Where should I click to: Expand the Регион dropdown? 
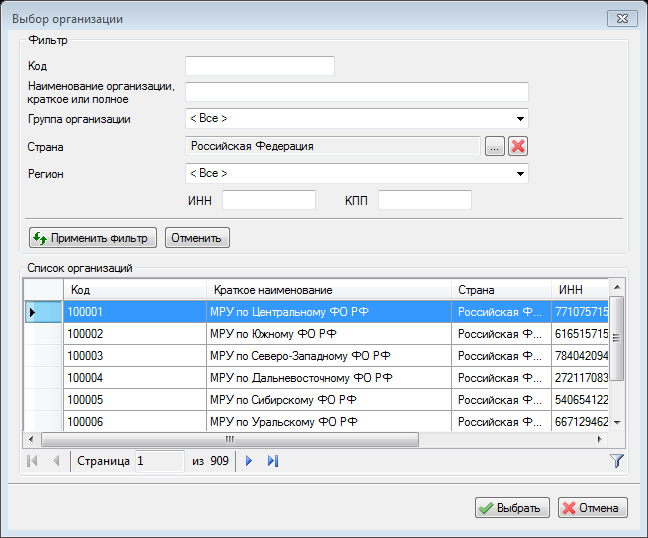[x=520, y=174]
